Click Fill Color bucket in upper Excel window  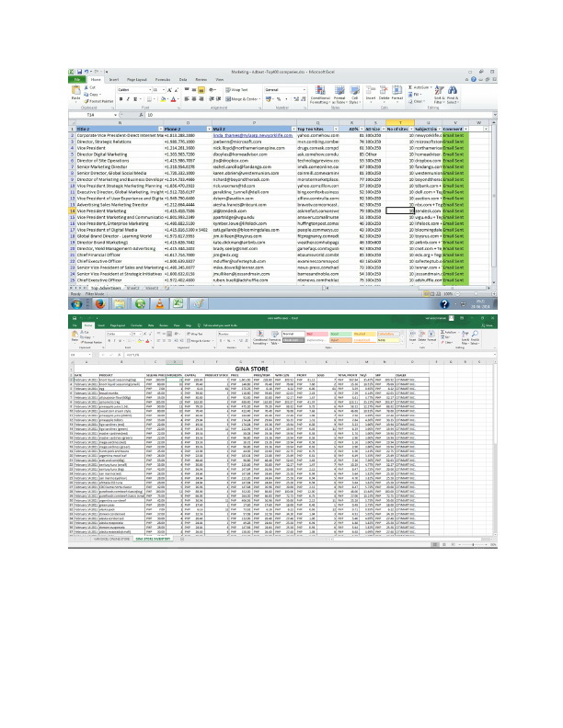click(x=163, y=99)
